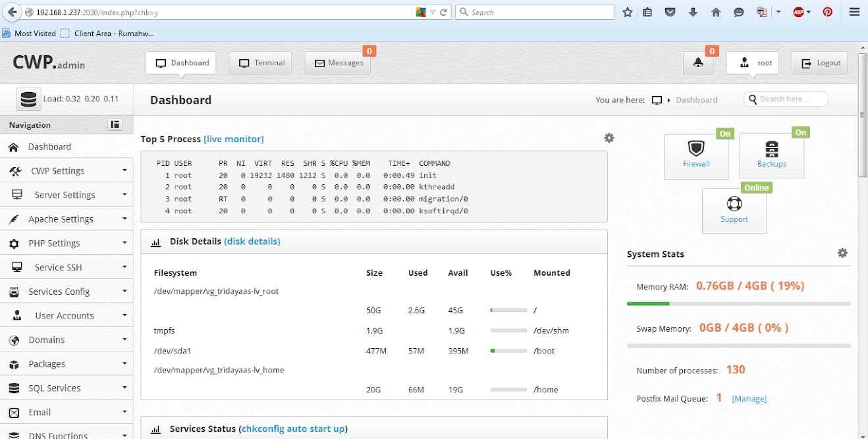
Task: Open the root user menu
Action: (753, 63)
